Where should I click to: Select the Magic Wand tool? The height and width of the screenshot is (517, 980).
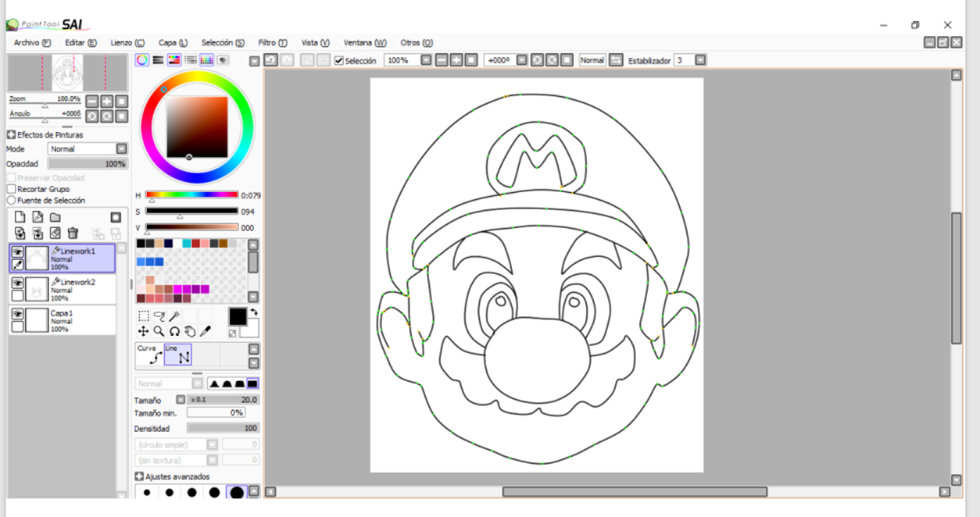(x=174, y=316)
